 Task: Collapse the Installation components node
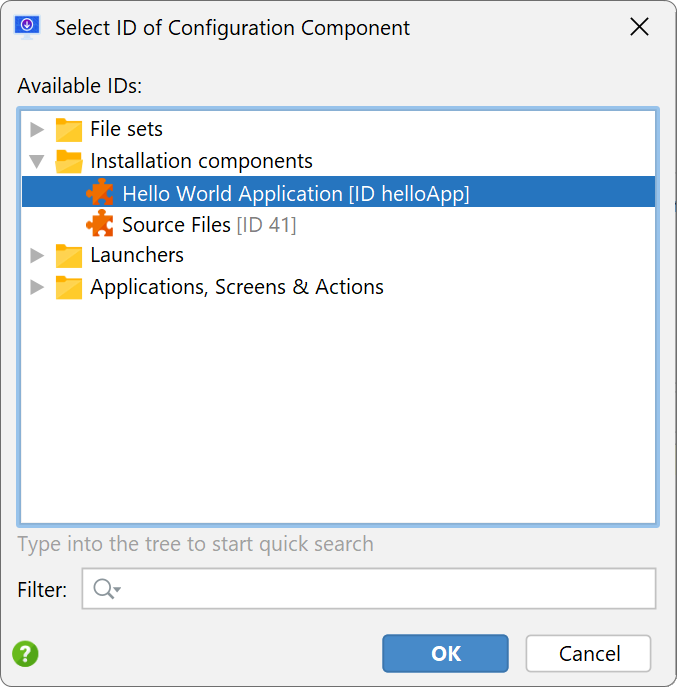pyautogui.click(x=37, y=161)
